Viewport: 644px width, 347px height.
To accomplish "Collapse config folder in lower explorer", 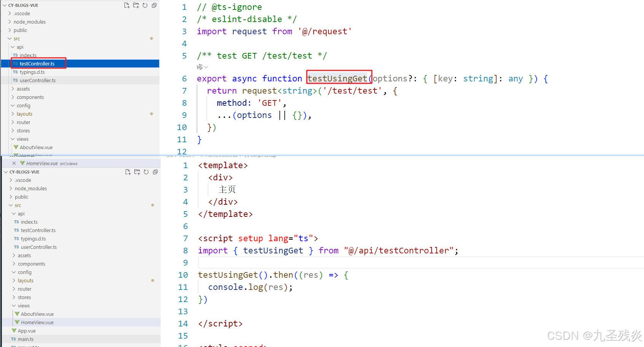I will tap(81, 272).
